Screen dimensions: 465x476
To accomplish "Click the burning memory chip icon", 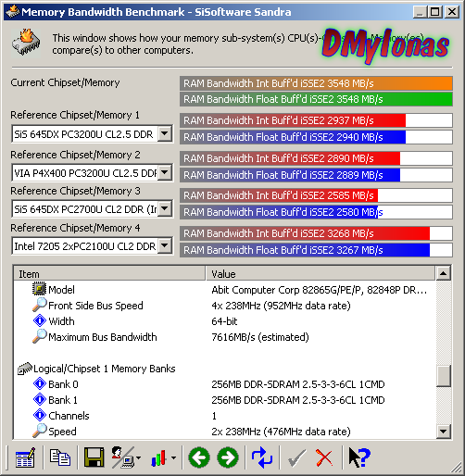I will tap(26, 43).
